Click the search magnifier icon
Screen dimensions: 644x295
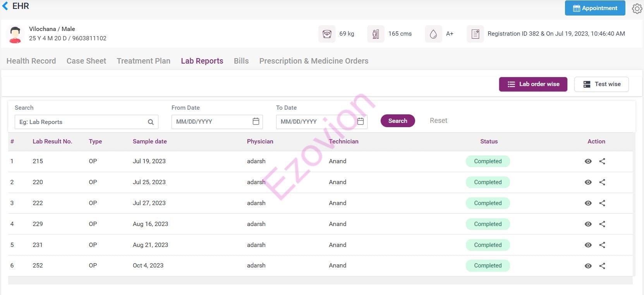tap(151, 122)
